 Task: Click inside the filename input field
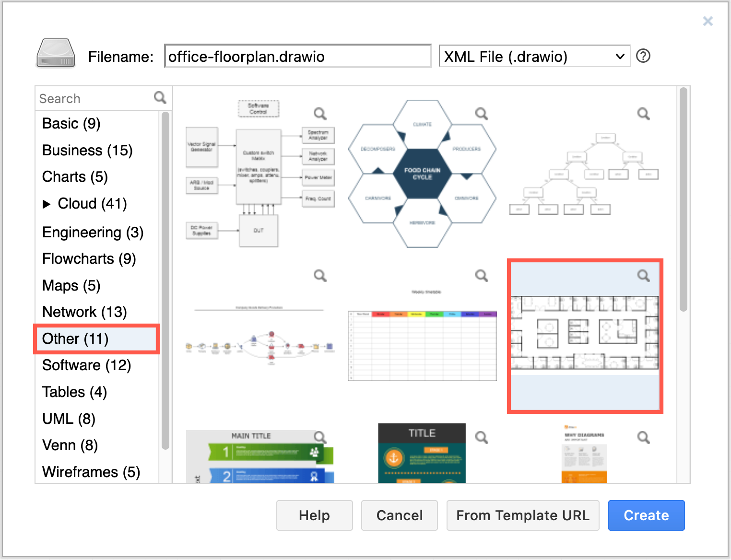(297, 56)
